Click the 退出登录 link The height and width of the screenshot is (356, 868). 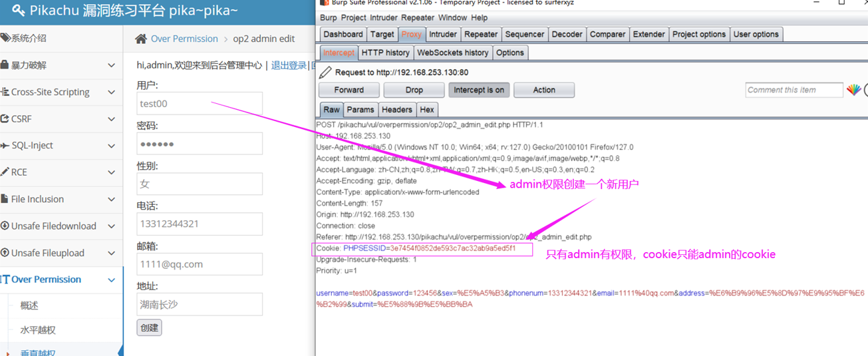[289, 65]
